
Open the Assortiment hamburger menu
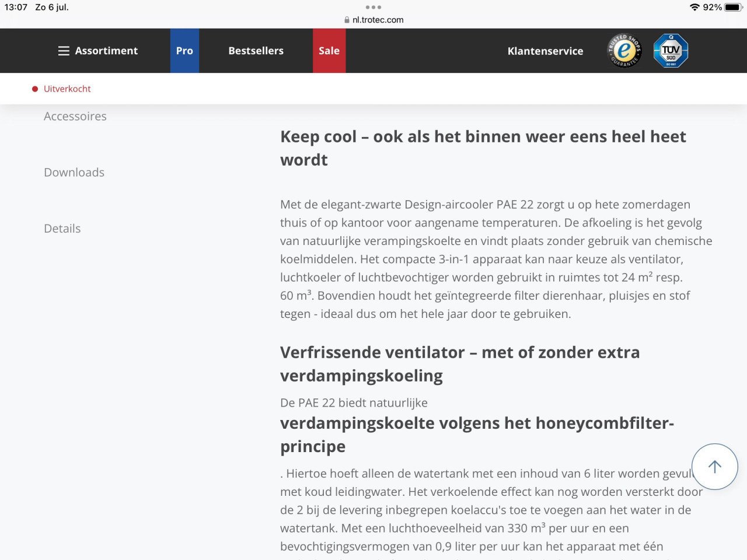[x=97, y=51]
